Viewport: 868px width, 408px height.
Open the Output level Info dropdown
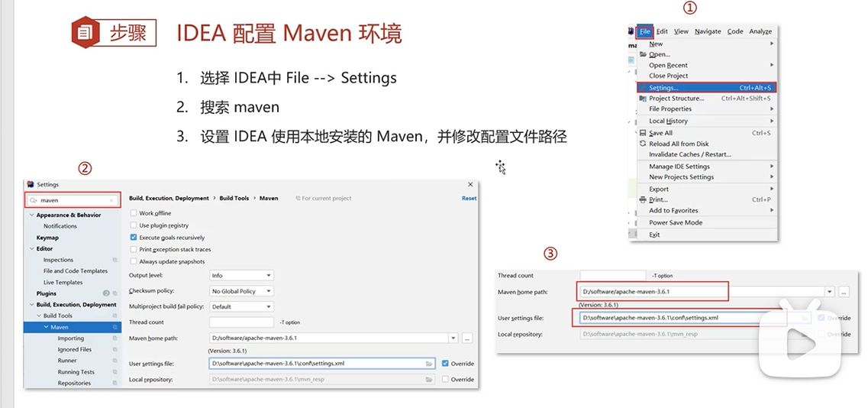[241, 276]
